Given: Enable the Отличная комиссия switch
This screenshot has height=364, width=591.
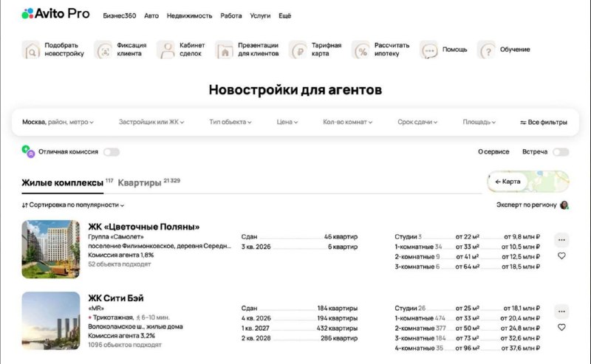Looking at the screenshot, I should (112, 152).
